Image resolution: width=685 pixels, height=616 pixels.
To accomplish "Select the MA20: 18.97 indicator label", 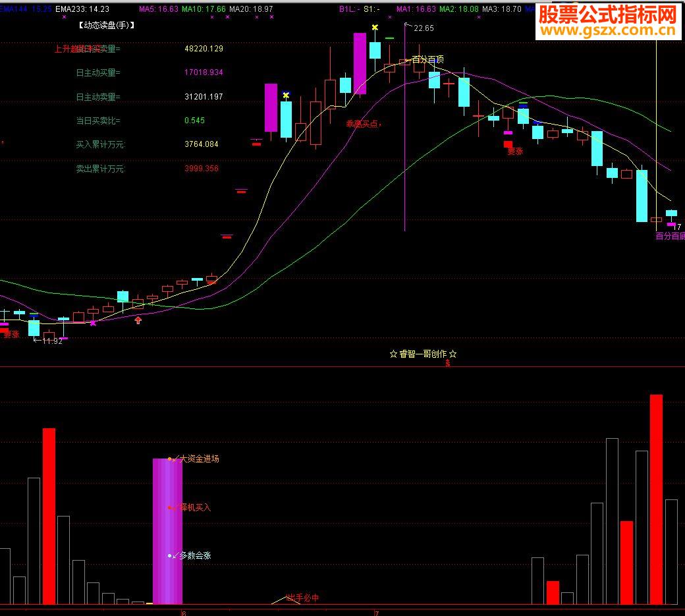I will tap(251, 9).
